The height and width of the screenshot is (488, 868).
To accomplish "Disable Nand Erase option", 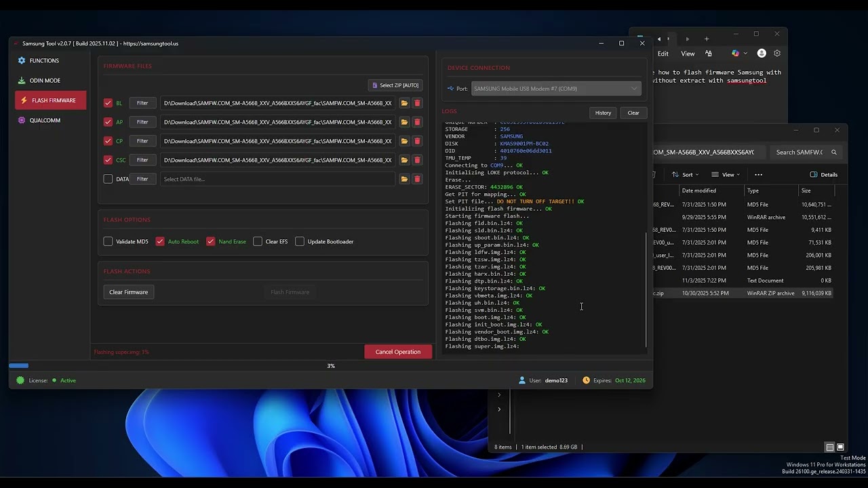I will pos(211,241).
